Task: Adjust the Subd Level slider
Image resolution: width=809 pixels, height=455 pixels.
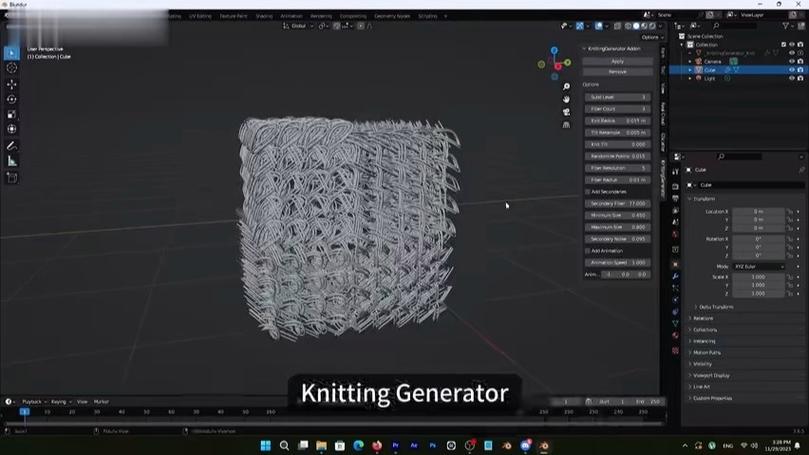Action: 618,97
